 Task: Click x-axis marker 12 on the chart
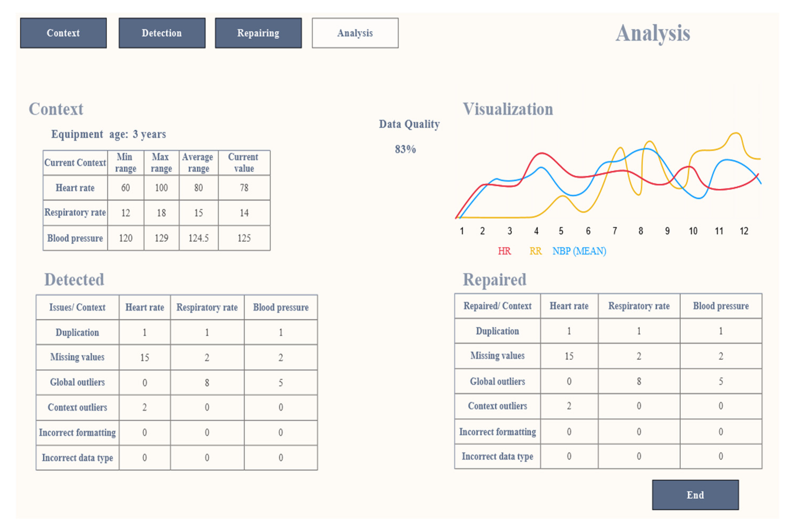coord(744,231)
